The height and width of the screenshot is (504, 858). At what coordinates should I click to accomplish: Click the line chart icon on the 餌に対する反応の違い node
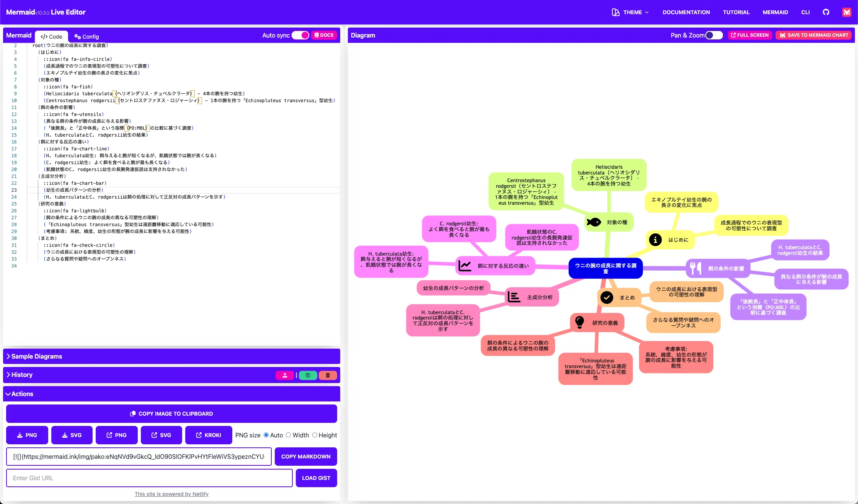pos(465,266)
